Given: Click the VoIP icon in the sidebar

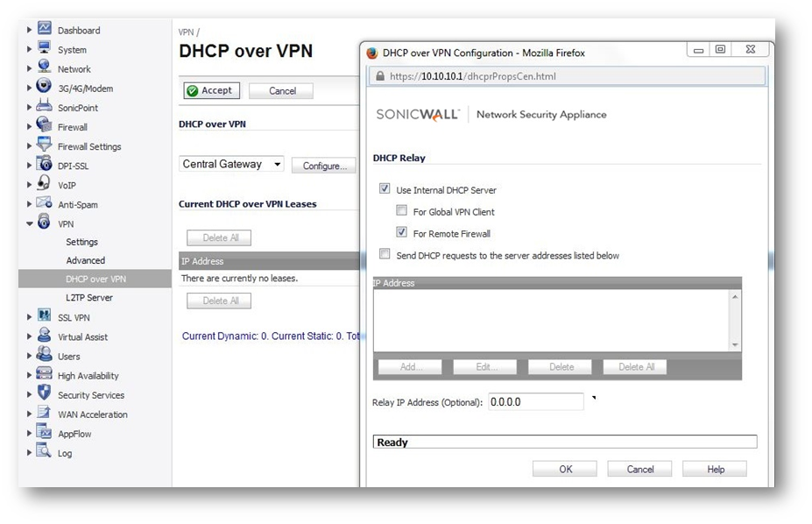Looking at the screenshot, I should coord(45,184).
